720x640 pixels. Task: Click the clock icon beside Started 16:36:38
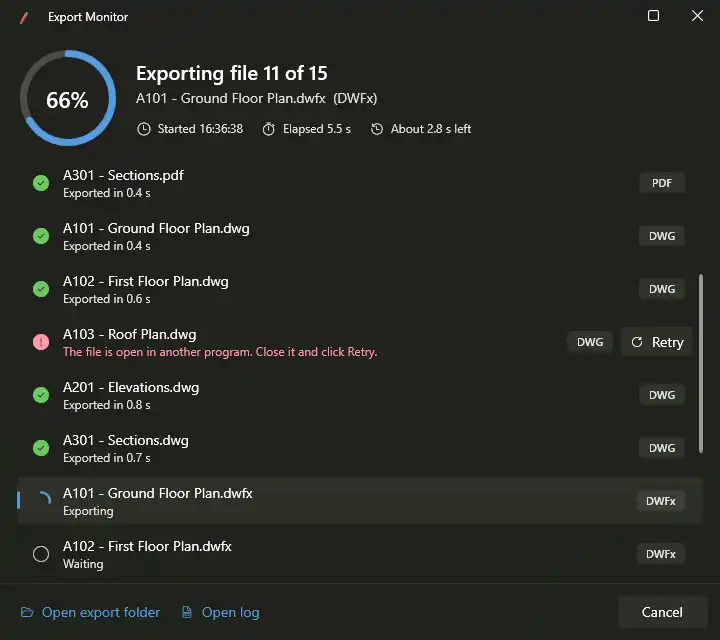point(144,129)
